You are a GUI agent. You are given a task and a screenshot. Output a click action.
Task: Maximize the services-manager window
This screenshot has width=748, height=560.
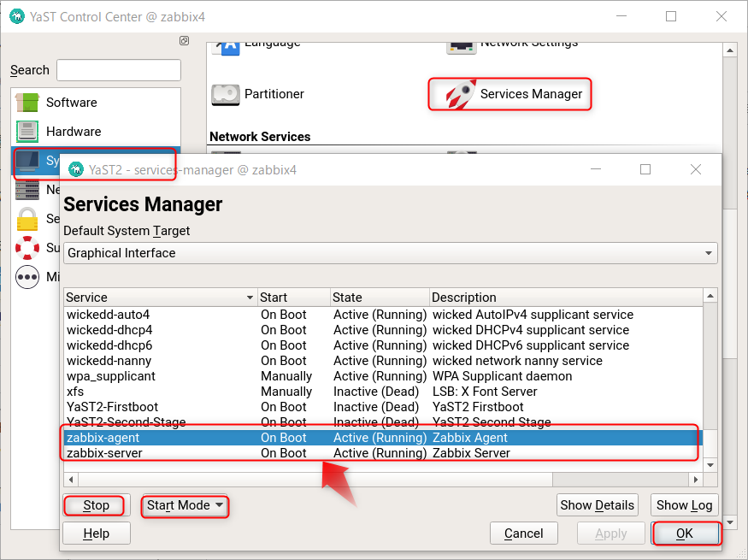(645, 169)
